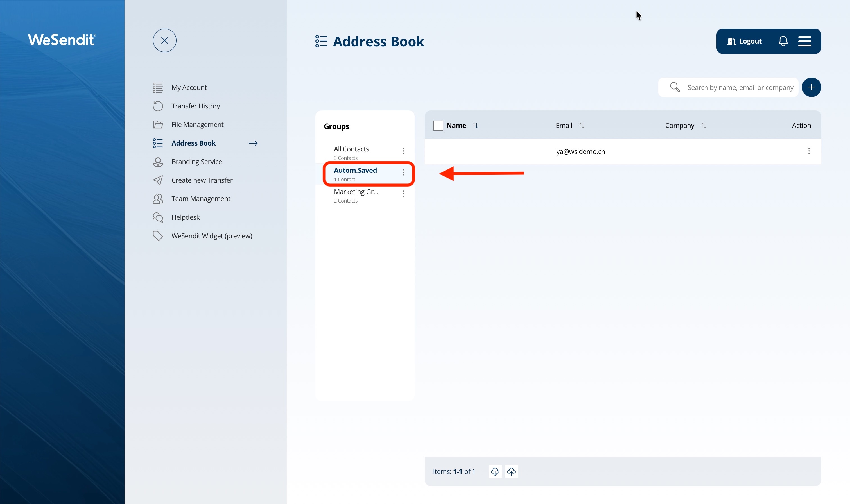The image size is (850, 504).
Task: Click the Logout button
Action: (x=744, y=41)
